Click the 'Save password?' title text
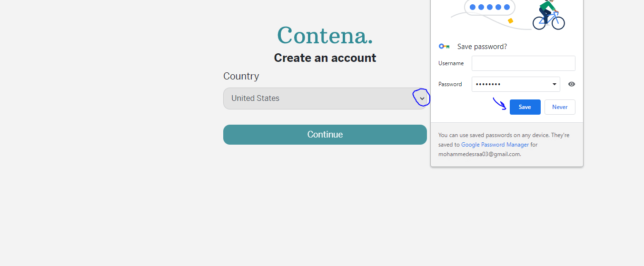This screenshot has height=266, width=644. pos(482,47)
